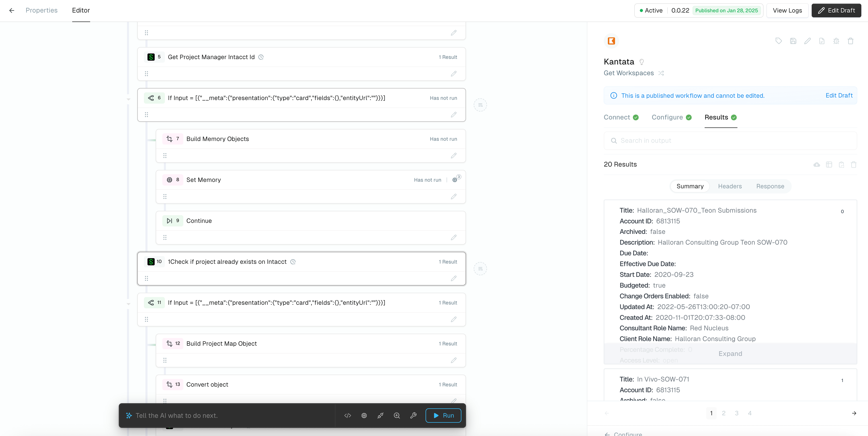Screen dimensions: 868x436
Task: Open the code view icon in bottom toolbar
Action: point(347,416)
